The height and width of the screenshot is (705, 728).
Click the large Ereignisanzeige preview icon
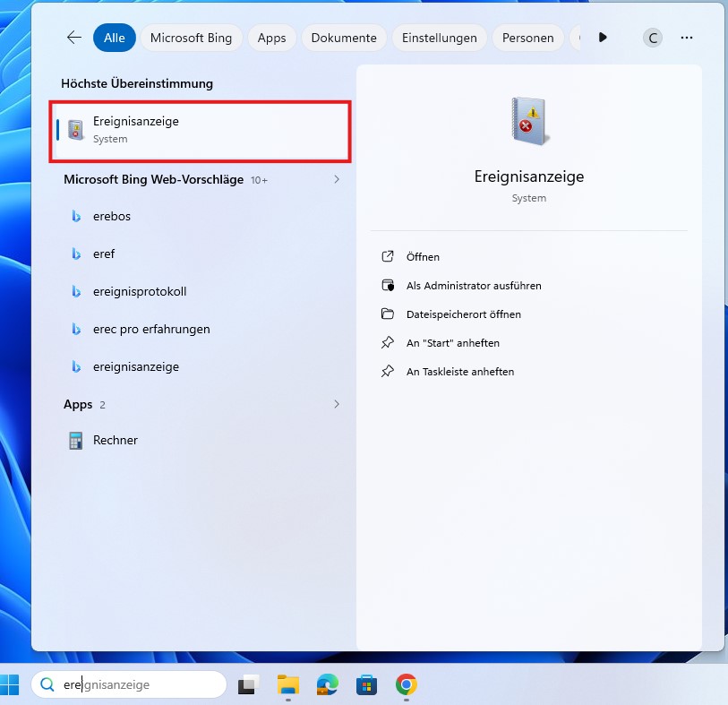pos(530,121)
